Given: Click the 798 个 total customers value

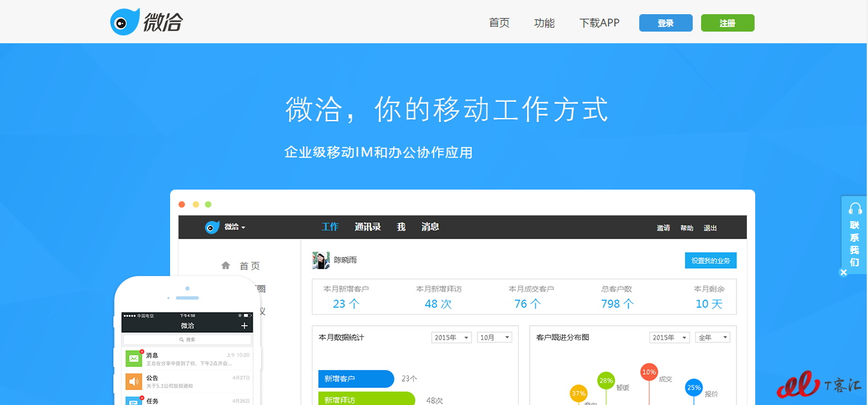Looking at the screenshot, I should pos(617,304).
